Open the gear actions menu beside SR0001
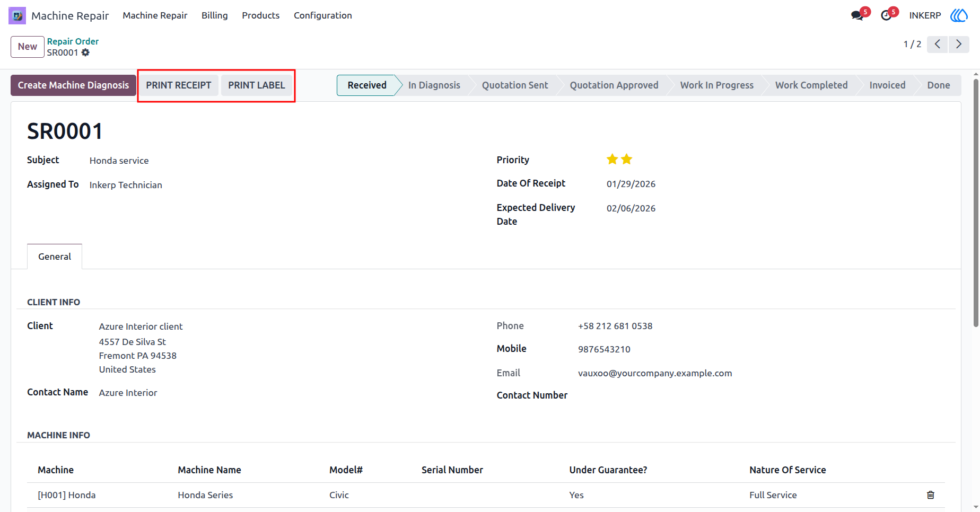Image resolution: width=980 pixels, height=512 pixels. [x=85, y=52]
